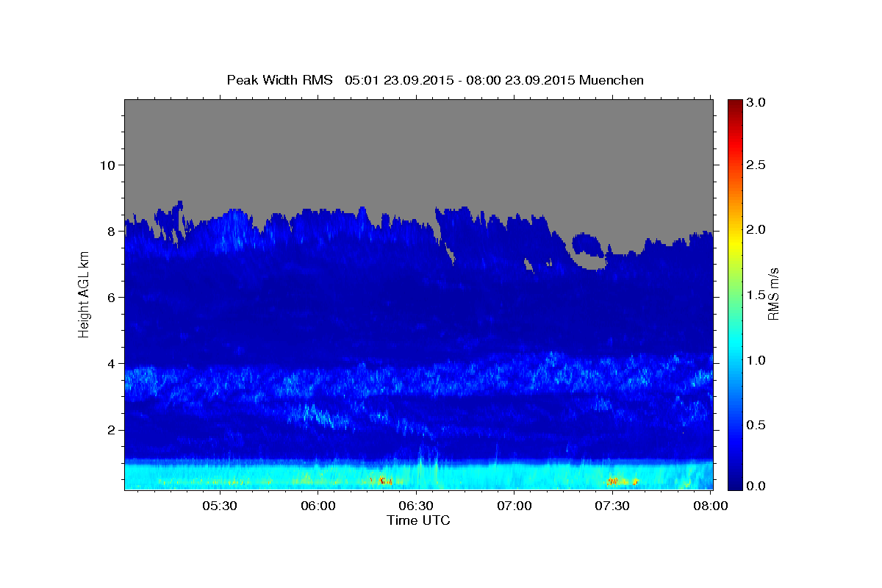Click the red high-RMS spot near 06:20
882x588 pixels.
(x=383, y=480)
